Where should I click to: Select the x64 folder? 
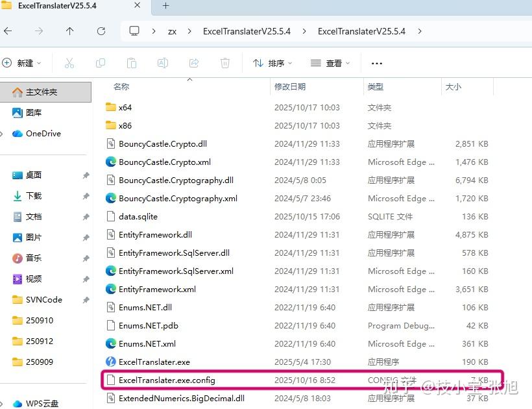(125, 108)
